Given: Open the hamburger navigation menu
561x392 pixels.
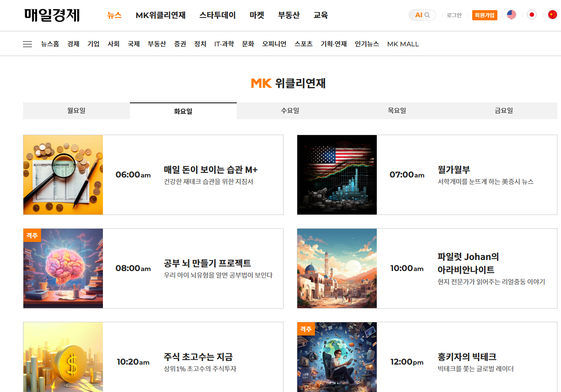Looking at the screenshot, I should click(x=27, y=44).
